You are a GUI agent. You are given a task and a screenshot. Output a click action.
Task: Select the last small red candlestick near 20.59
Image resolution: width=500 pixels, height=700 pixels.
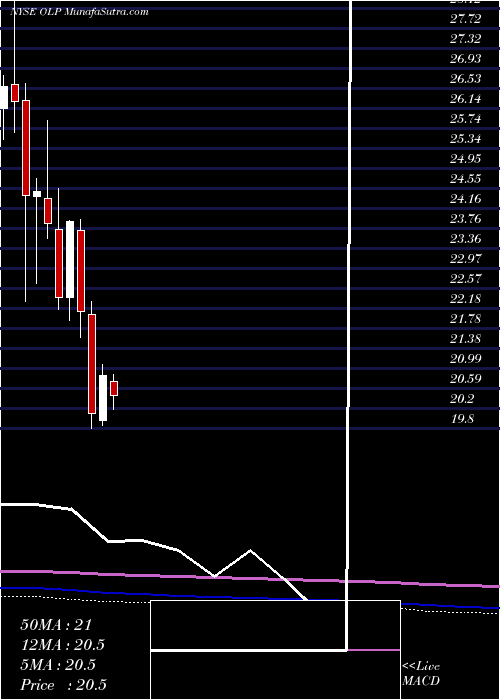tap(114, 388)
